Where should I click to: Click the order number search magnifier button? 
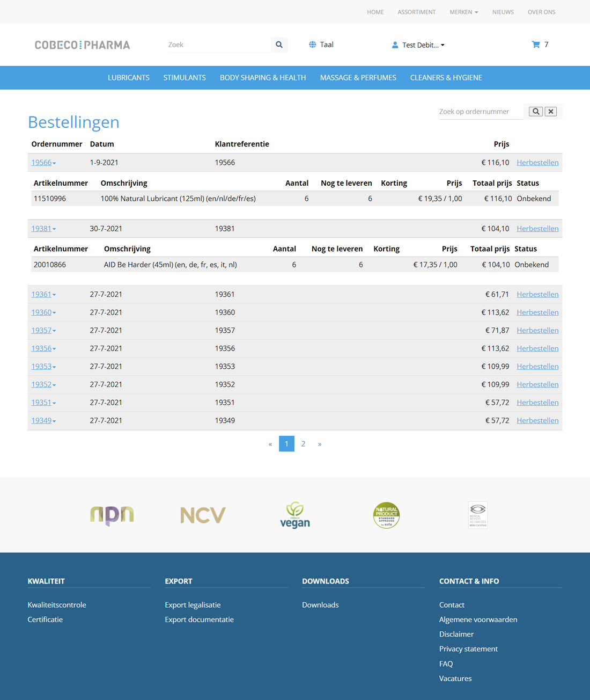[536, 112]
